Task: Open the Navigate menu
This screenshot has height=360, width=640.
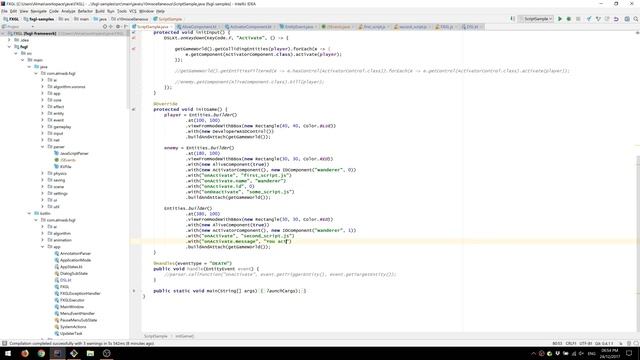Action: (x=38, y=11)
